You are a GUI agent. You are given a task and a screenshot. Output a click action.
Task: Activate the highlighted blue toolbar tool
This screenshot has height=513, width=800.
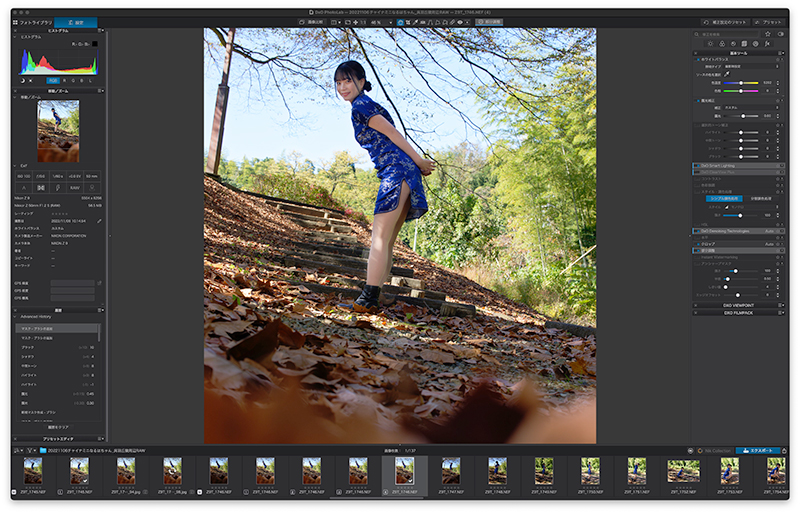401,22
